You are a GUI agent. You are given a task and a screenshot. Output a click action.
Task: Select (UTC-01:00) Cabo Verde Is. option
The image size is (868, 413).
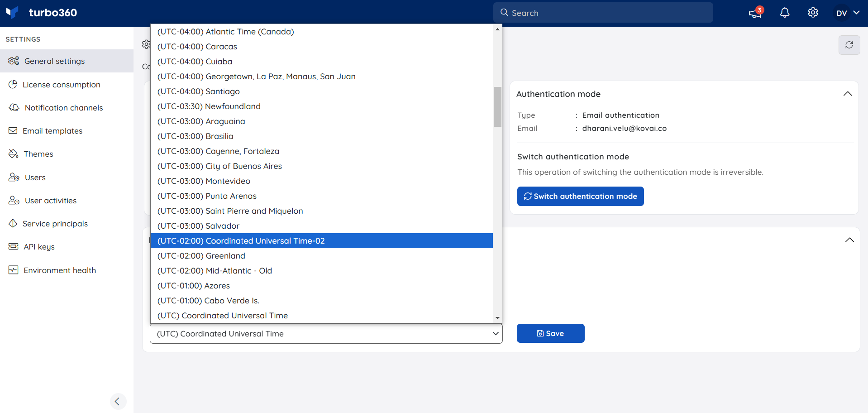321,301
